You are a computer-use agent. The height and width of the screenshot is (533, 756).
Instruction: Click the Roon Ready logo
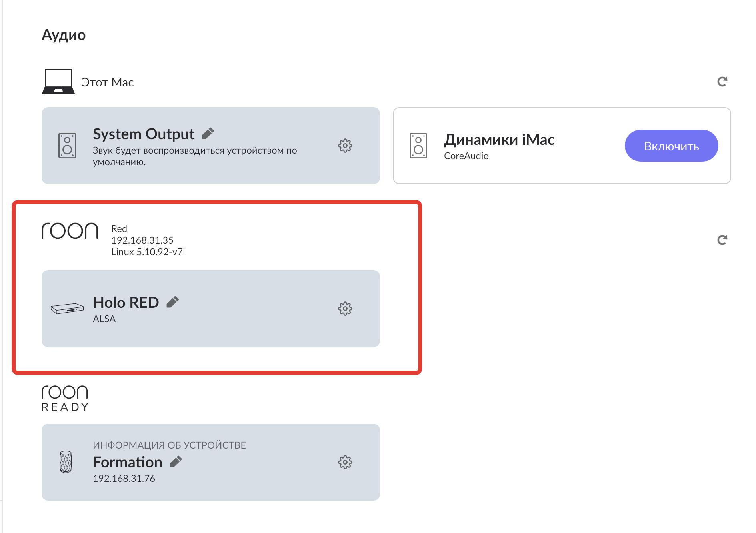(x=65, y=398)
